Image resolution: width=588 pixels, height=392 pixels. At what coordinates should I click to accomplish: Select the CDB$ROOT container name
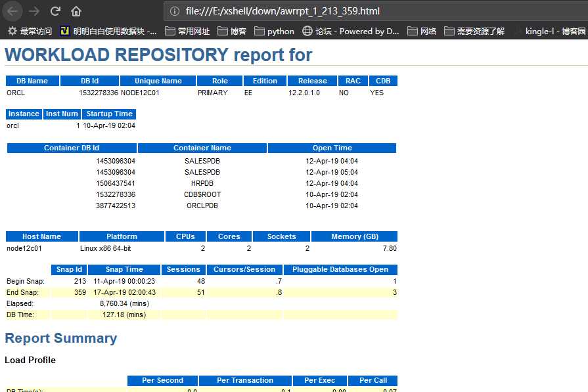(x=202, y=194)
